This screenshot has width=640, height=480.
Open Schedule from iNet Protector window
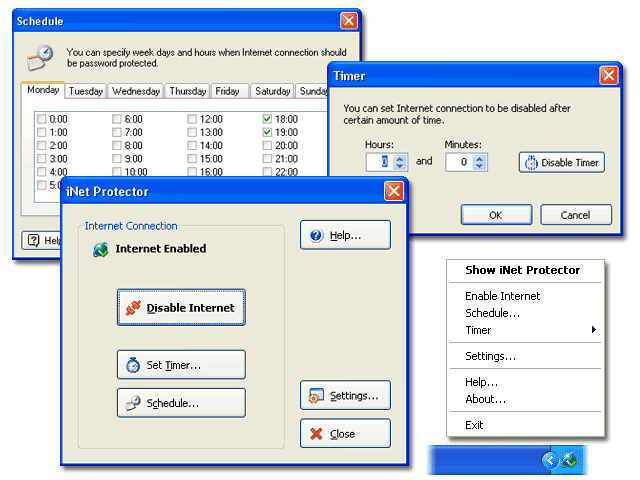(x=181, y=403)
